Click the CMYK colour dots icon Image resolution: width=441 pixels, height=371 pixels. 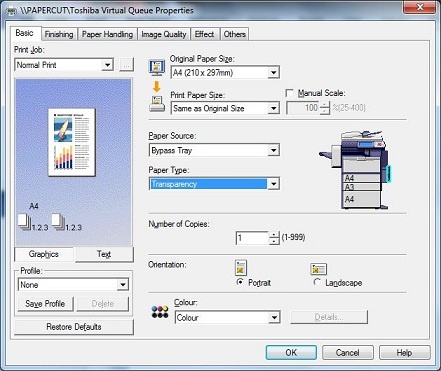tap(160, 312)
